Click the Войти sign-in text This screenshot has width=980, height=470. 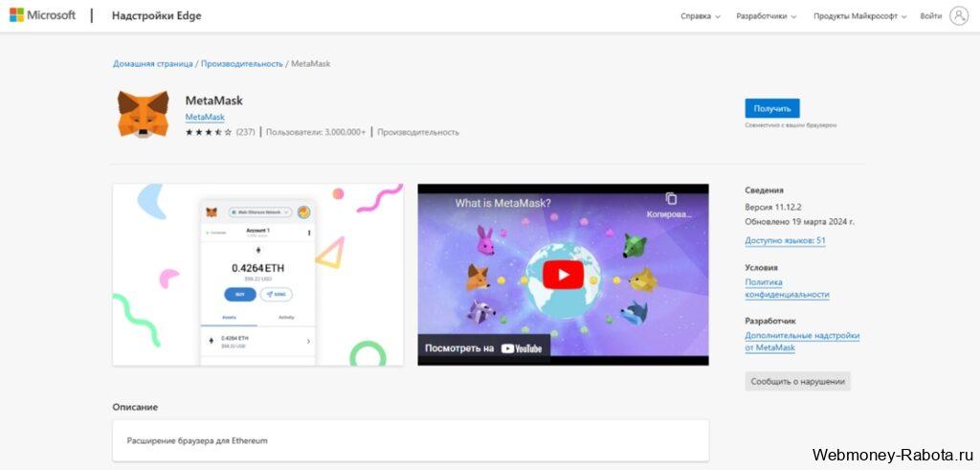click(930, 16)
